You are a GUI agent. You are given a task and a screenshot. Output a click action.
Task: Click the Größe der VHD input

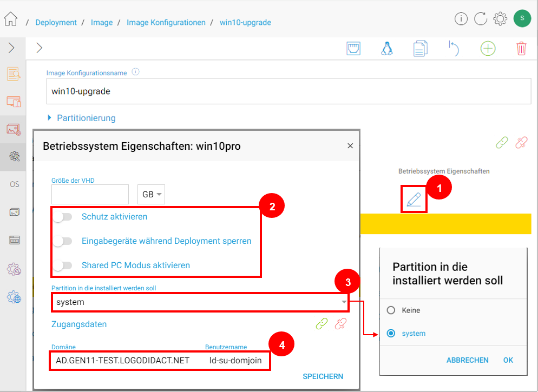[x=90, y=194]
